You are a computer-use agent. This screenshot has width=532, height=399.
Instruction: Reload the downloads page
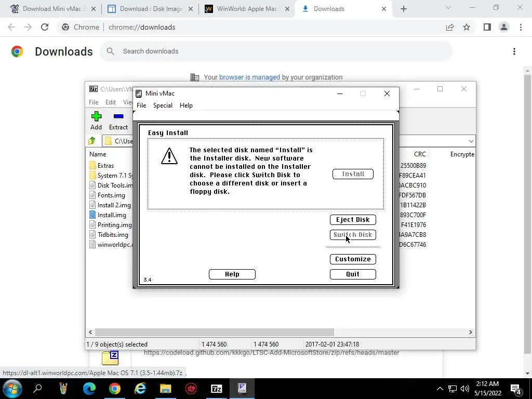pyautogui.click(x=45, y=27)
